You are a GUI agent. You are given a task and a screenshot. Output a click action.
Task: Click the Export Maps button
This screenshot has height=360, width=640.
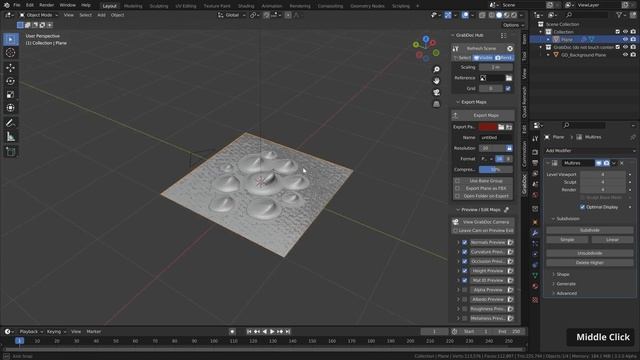pyautogui.click(x=483, y=116)
